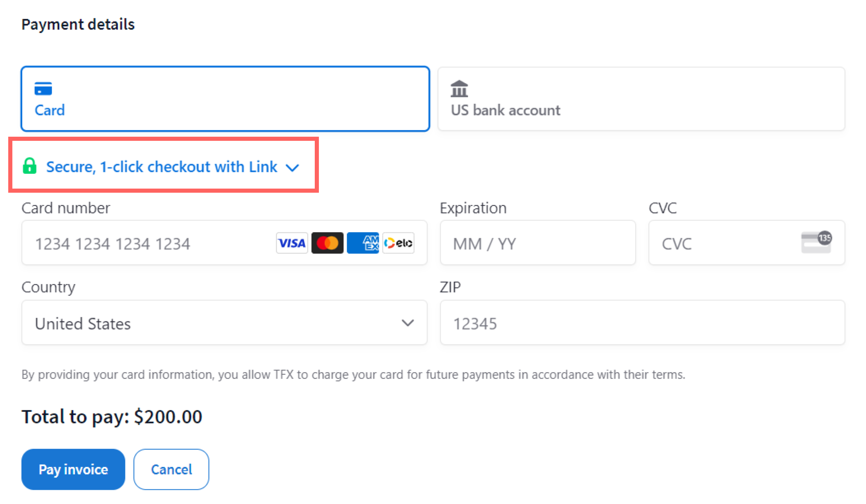The height and width of the screenshot is (504, 866).
Task: Click the American Express logo icon
Action: coord(363,243)
